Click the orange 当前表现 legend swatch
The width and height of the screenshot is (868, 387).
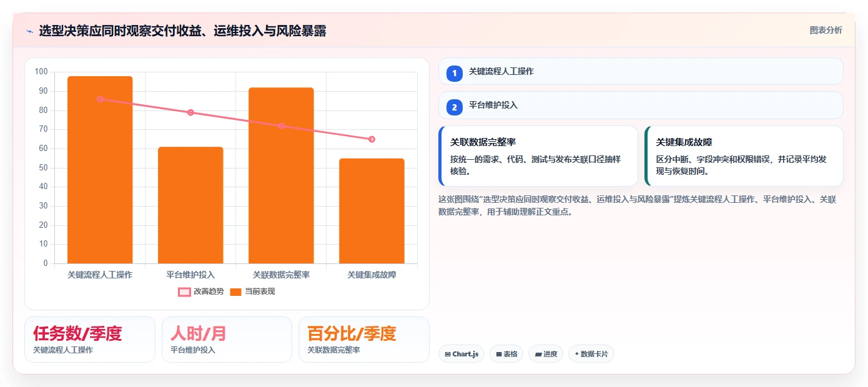point(235,291)
